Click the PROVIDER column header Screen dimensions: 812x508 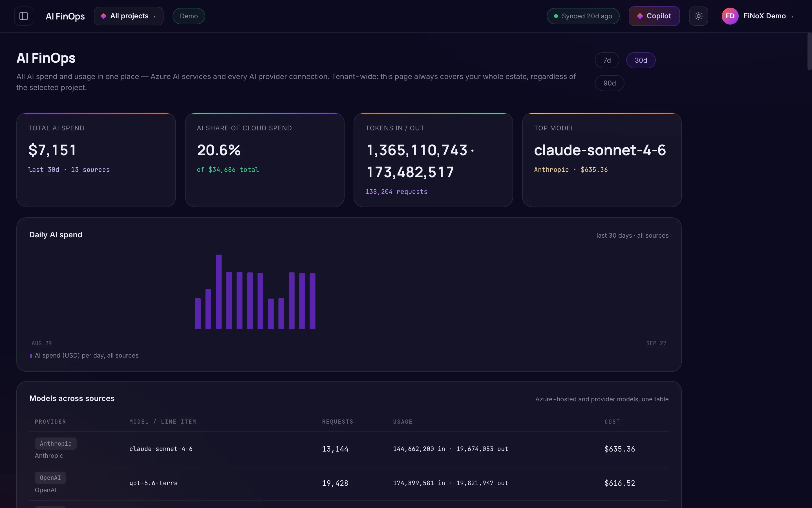tap(50, 422)
